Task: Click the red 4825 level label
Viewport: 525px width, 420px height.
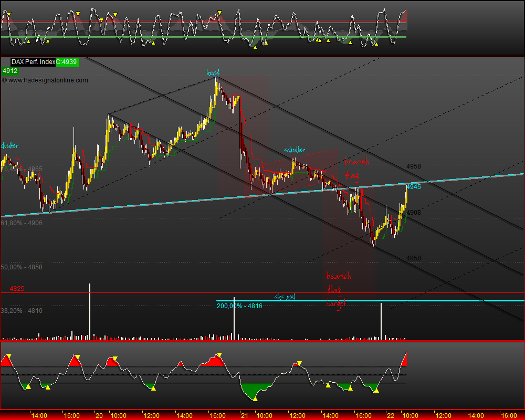Action: pos(17,289)
